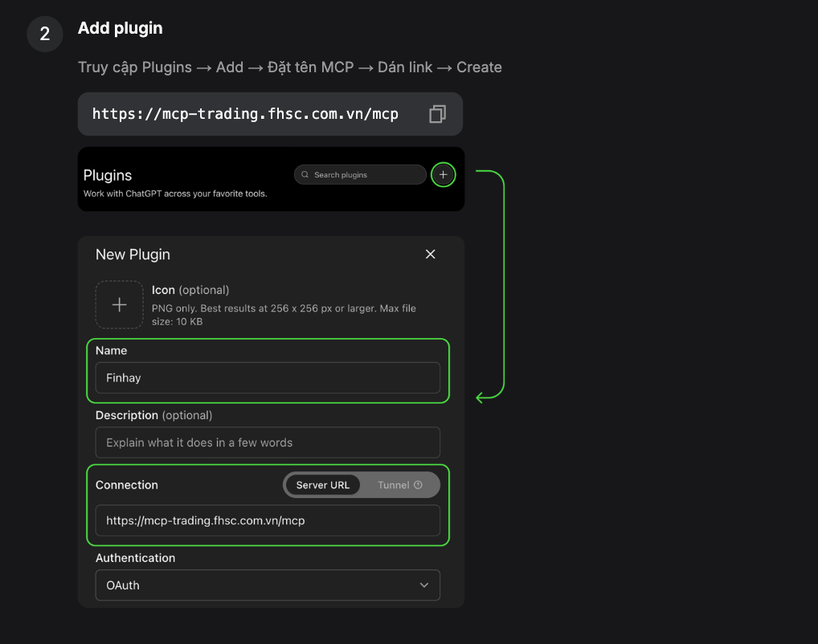Click the plus icon to add a plugin
The image size is (818, 644).
(443, 175)
